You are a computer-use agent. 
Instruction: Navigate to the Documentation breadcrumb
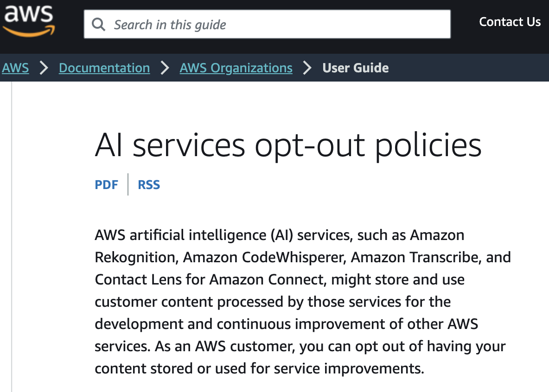[x=104, y=68]
